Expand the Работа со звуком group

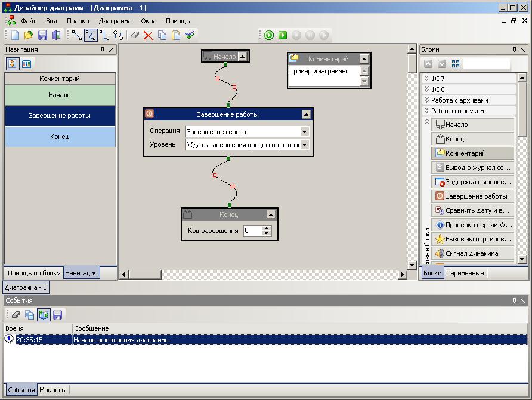coord(469,111)
